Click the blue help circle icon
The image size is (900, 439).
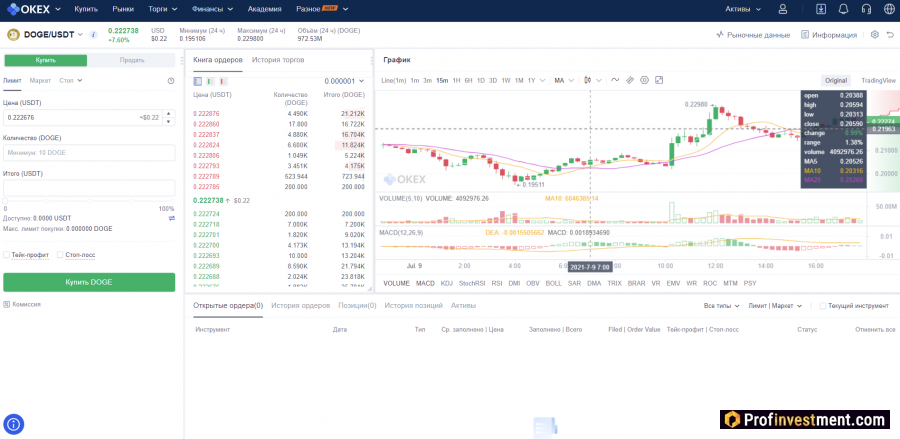pos(14,424)
